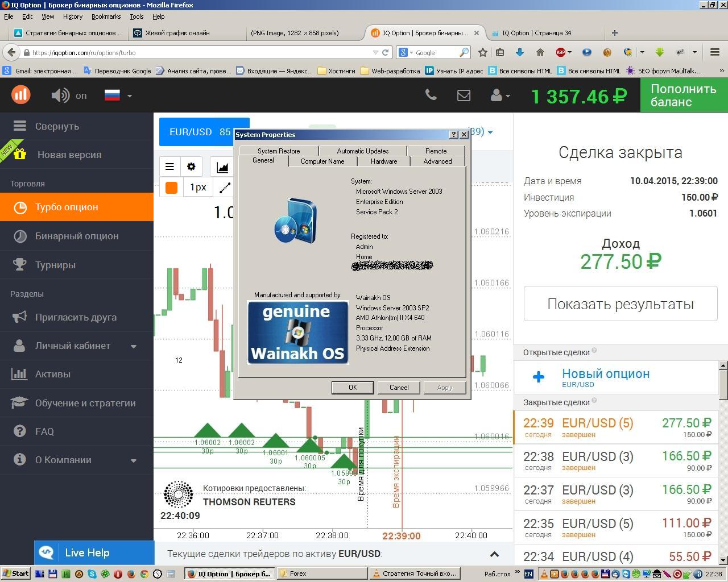Viewport: 728px width, 582px height.
Task: Open the chart hamburger menu icon
Action: point(169,167)
